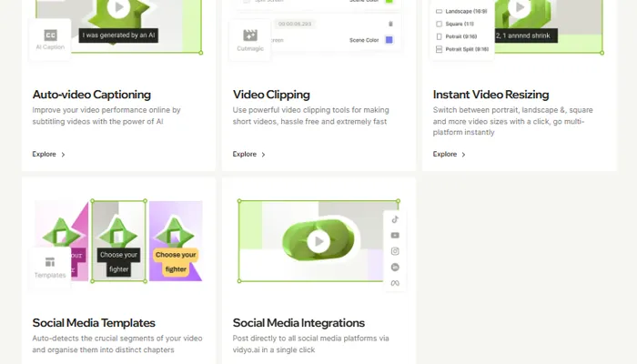Select the black 'Choose your fighter' template
Screen dimensions: 637x364
click(x=118, y=261)
